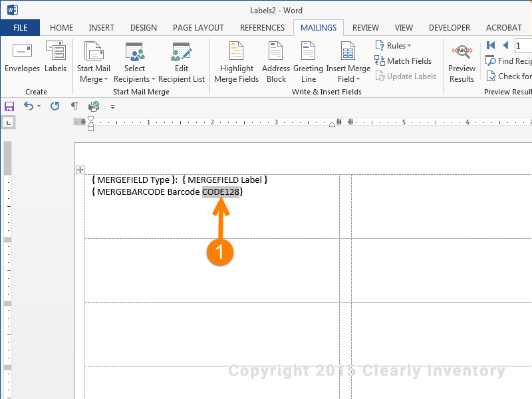Open the VIEW tab
532x399 pixels.
[404, 28]
